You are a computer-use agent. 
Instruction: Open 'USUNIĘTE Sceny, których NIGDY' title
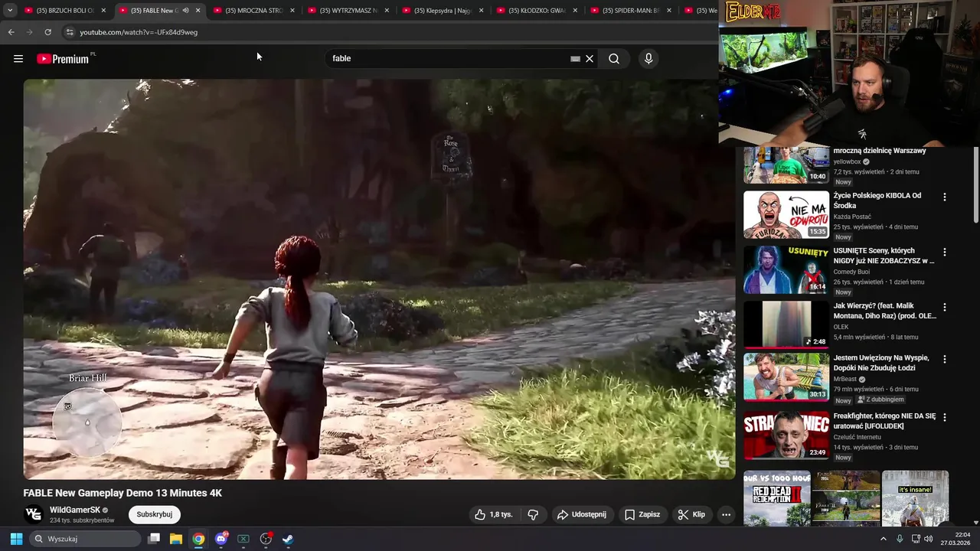[x=884, y=256]
